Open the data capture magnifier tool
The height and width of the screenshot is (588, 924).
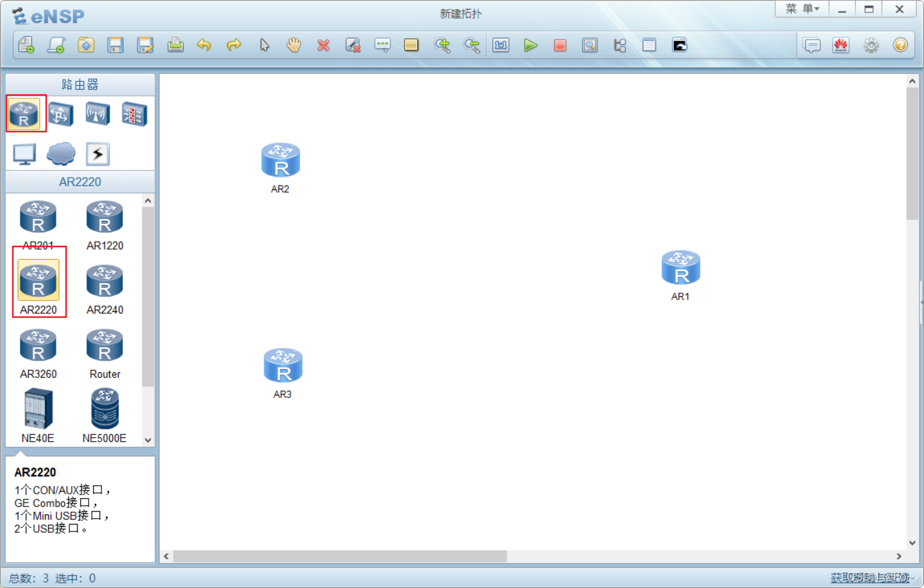(x=590, y=45)
